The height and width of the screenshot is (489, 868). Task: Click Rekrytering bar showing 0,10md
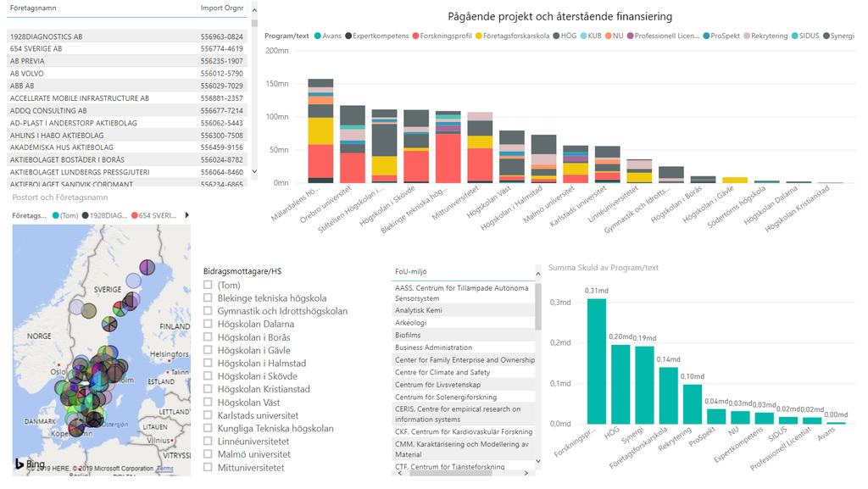(693, 404)
